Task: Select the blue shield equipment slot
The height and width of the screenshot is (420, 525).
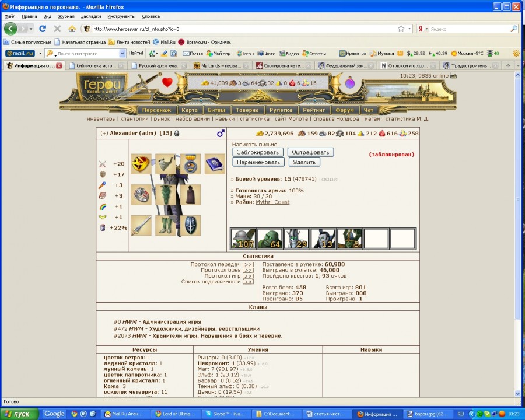Action: tap(190, 225)
